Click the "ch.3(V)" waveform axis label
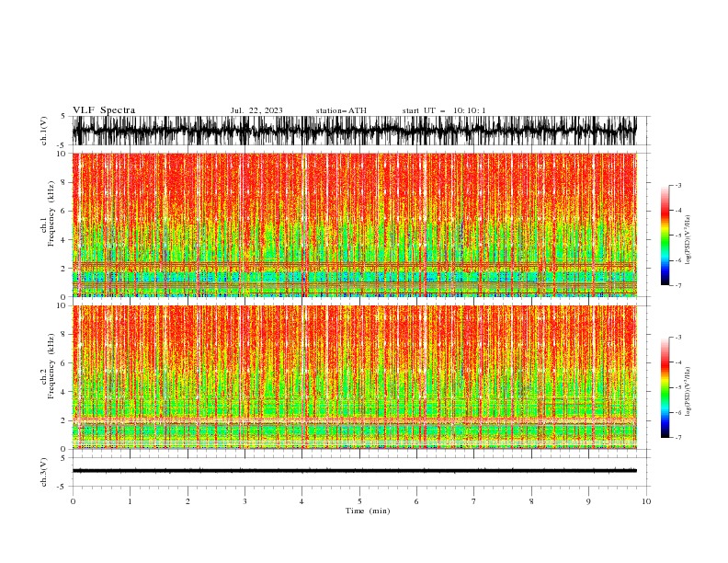Image resolution: width=728 pixels, height=563 pixels. [44, 472]
